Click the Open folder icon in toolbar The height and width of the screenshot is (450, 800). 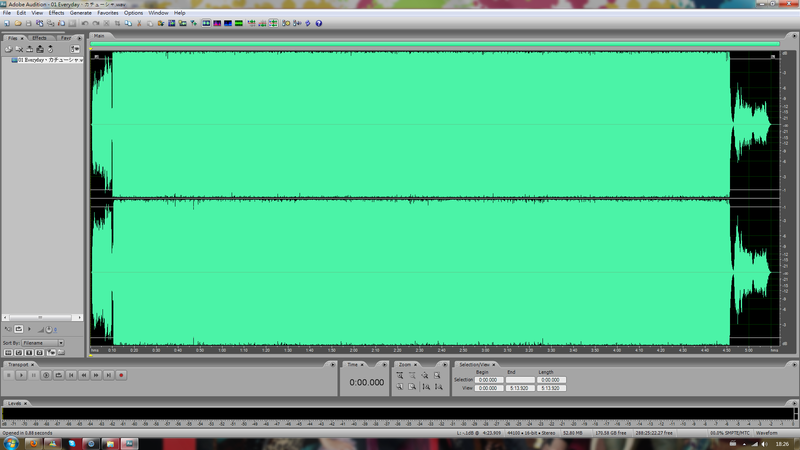(x=20, y=22)
